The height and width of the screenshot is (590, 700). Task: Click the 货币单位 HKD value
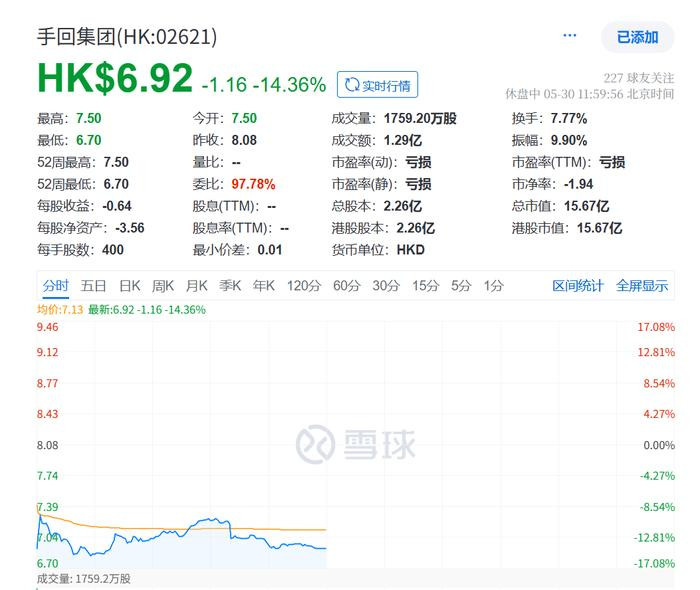410,250
